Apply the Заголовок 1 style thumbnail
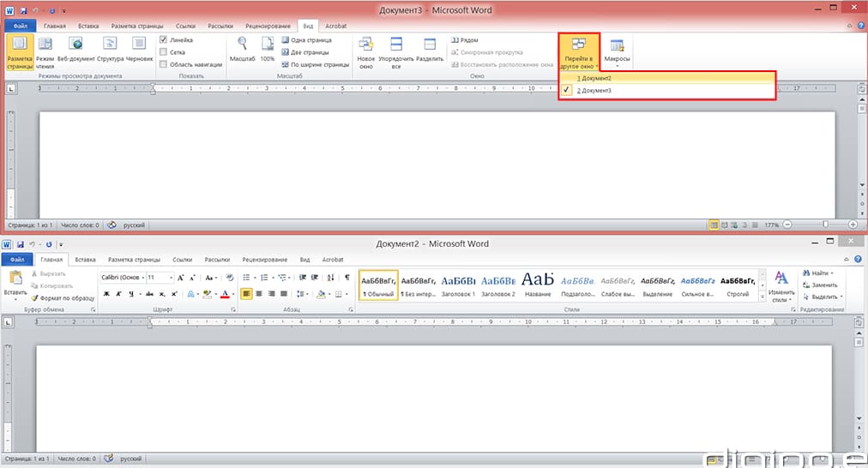This screenshot has width=868, height=468. 458,284
